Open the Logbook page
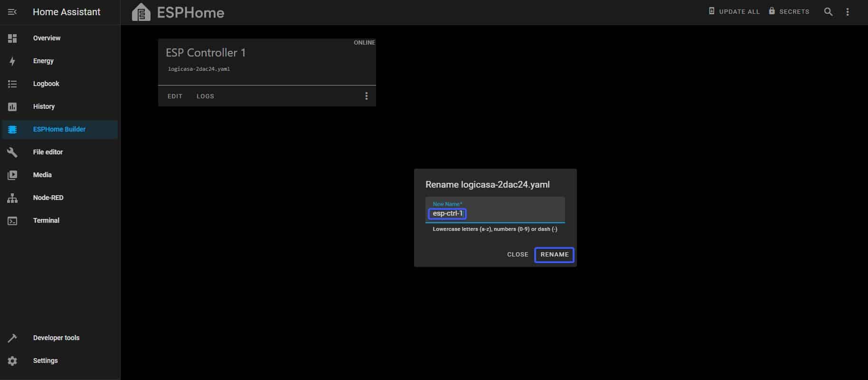Viewport: 868px width, 380px height. tap(60, 84)
